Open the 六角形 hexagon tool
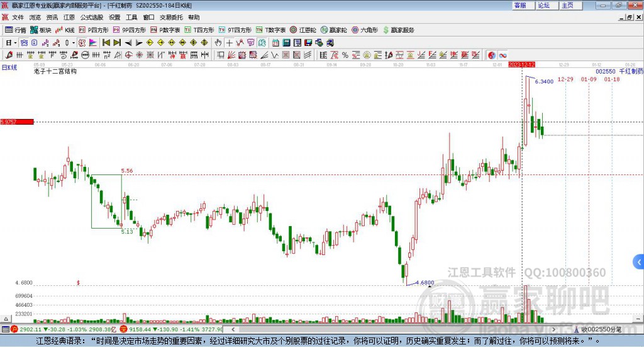644x347 pixels. click(x=365, y=30)
